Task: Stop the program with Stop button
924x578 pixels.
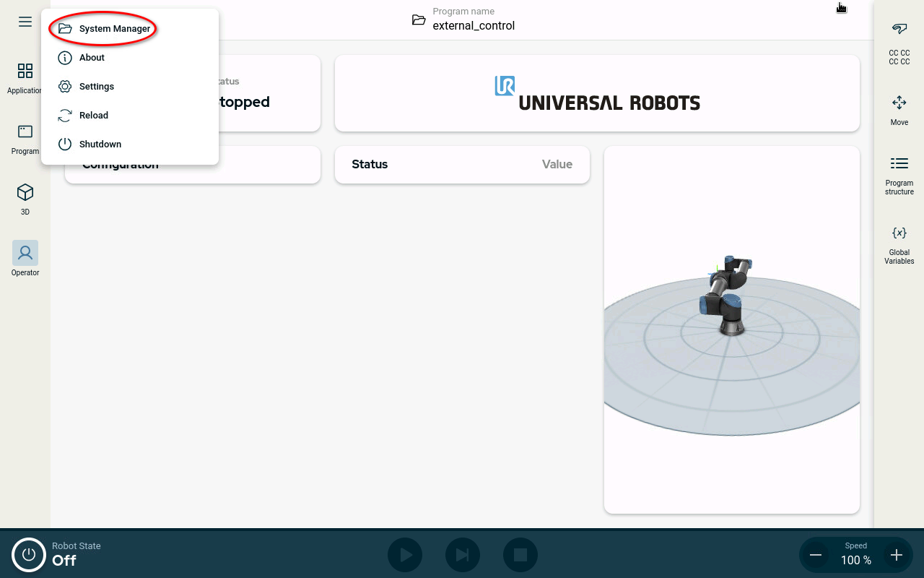Action: (520, 555)
